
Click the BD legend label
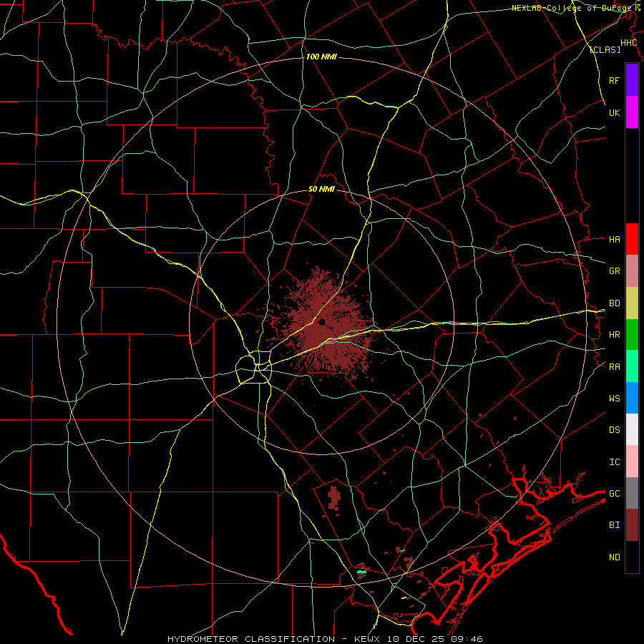pos(614,303)
